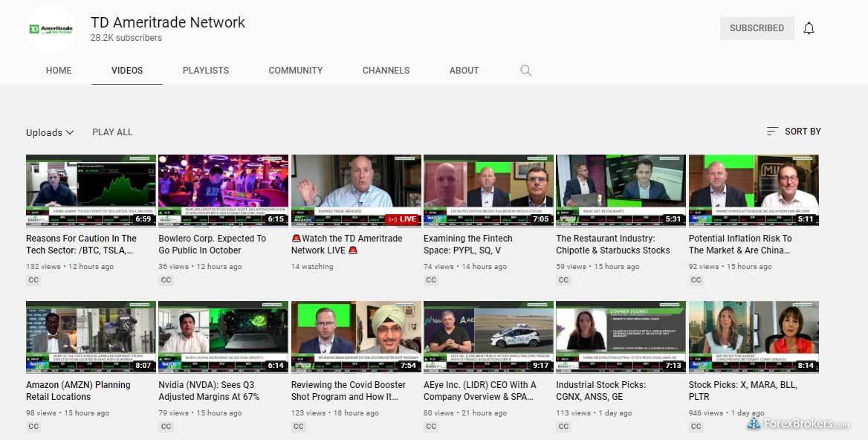Toggle the SUBSCRIBED button
The height and width of the screenshot is (440, 868).
757,28
